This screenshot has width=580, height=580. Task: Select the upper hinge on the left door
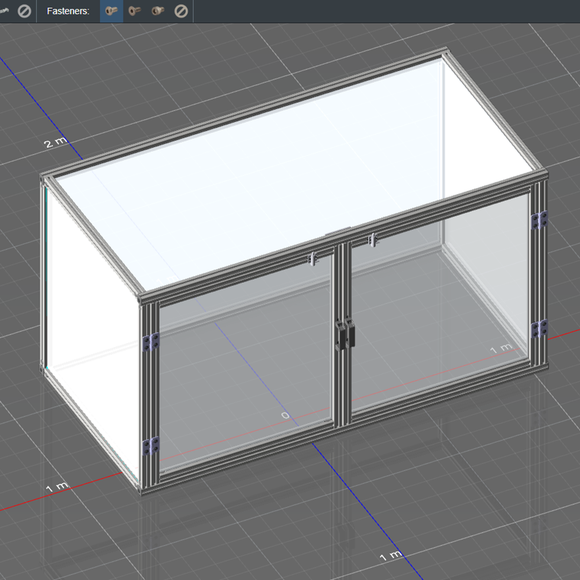tap(151, 342)
